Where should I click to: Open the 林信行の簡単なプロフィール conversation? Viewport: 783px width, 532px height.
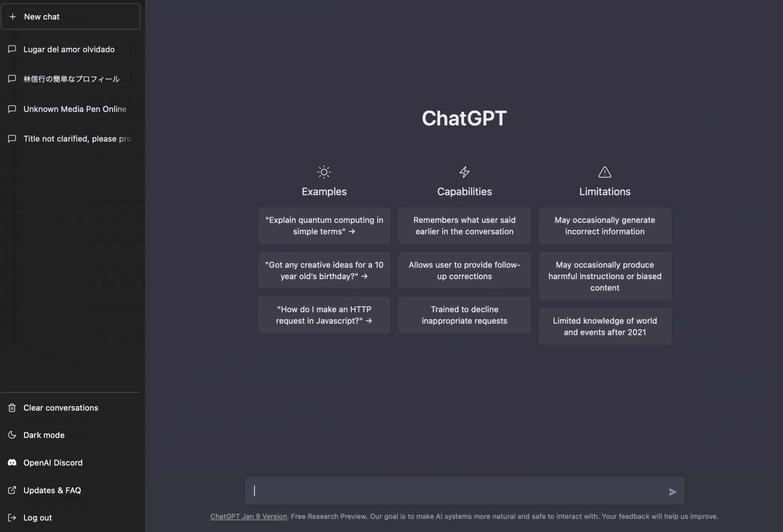click(70, 79)
